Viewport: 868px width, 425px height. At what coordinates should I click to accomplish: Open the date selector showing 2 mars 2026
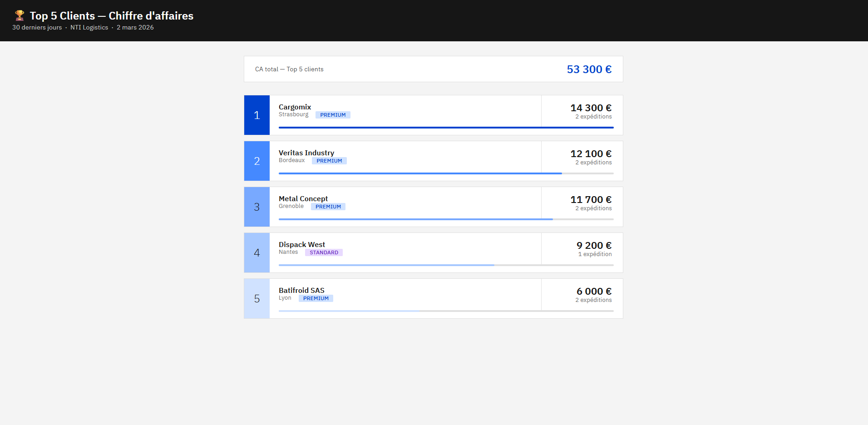coord(135,27)
